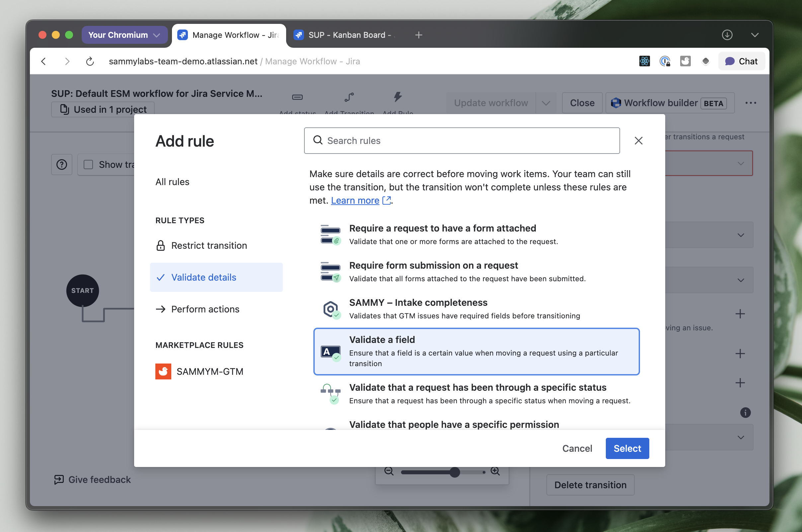Toggle the Show transition labels checkbox
The height and width of the screenshot is (532, 802).
(88, 165)
